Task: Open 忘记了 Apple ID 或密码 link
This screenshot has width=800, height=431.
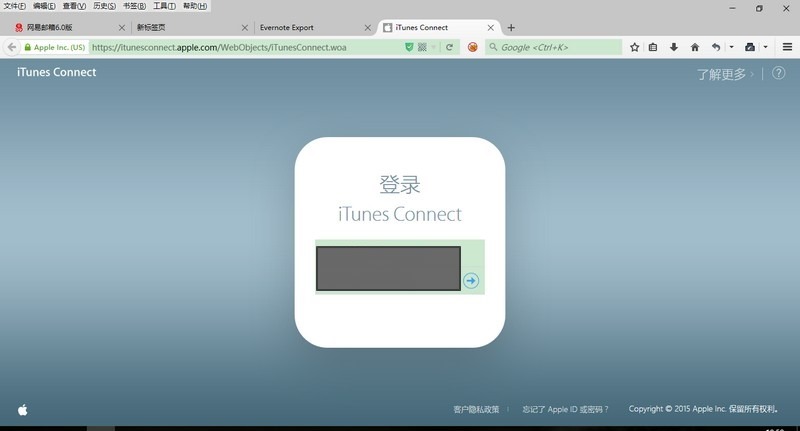Action: click(565, 410)
